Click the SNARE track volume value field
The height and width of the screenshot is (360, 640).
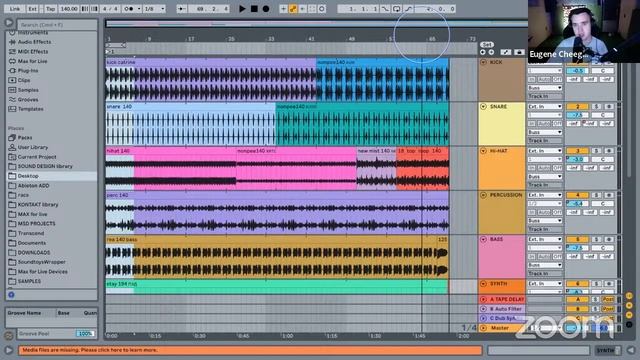[577, 115]
